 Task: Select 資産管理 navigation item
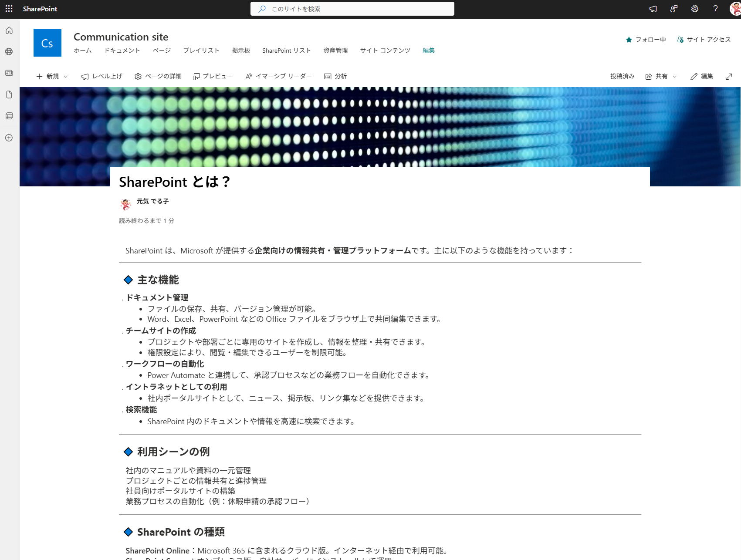(x=335, y=51)
